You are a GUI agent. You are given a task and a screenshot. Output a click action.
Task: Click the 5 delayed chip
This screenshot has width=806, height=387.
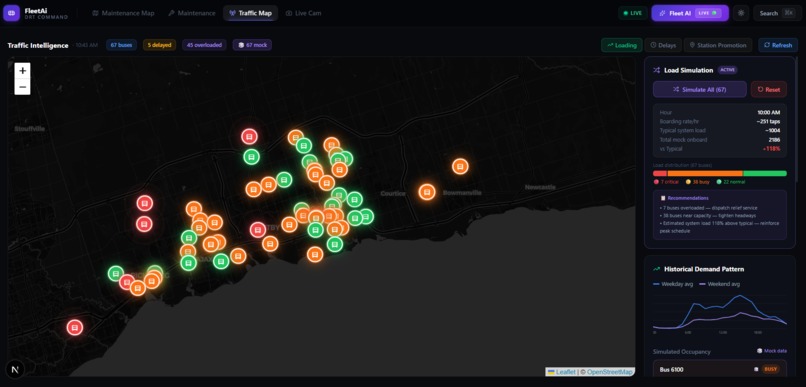[x=159, y=45]
